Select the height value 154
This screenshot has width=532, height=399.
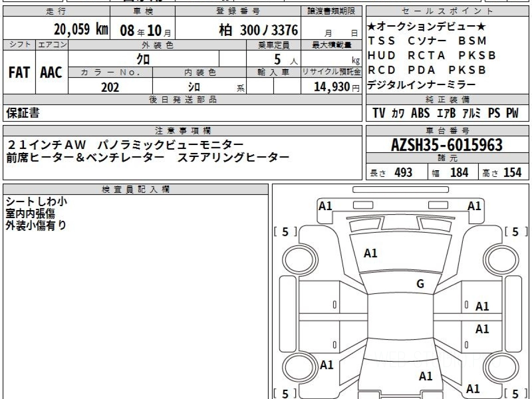pos(512,172)
